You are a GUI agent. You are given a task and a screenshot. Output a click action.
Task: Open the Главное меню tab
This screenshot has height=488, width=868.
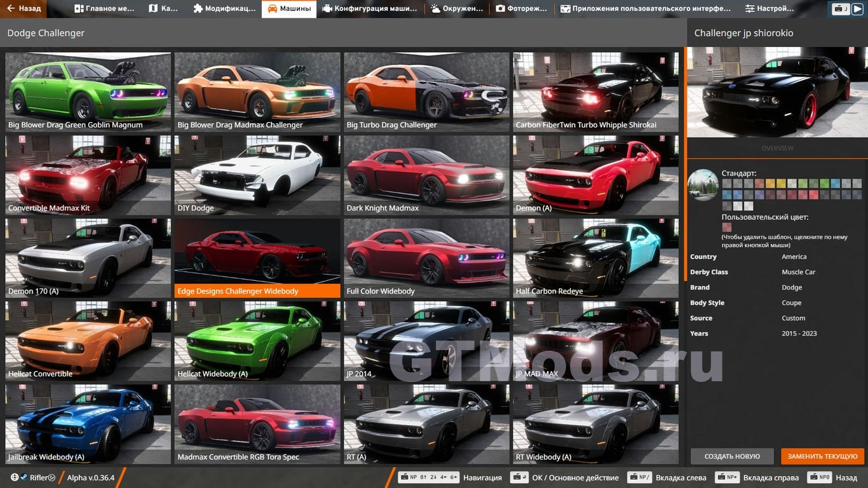[x=104, y=9]
